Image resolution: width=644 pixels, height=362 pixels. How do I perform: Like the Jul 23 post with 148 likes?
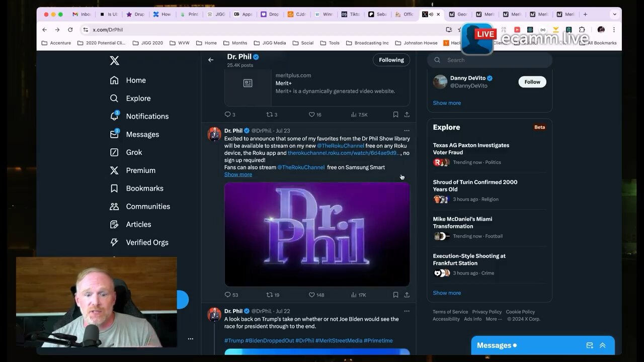316,295
